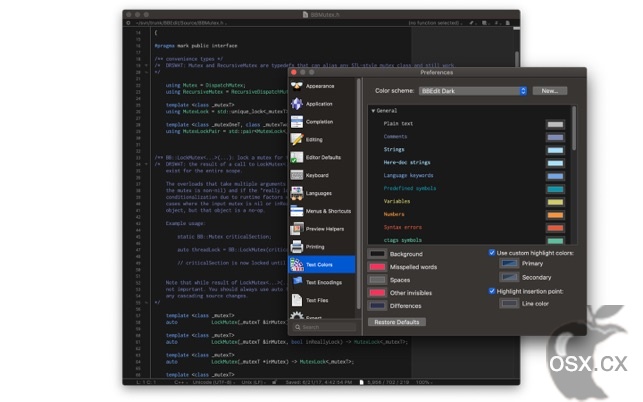Open the Completion preferences icon
Image resolution: width=643 pixels, height=402 pixels.
point(296,122)
